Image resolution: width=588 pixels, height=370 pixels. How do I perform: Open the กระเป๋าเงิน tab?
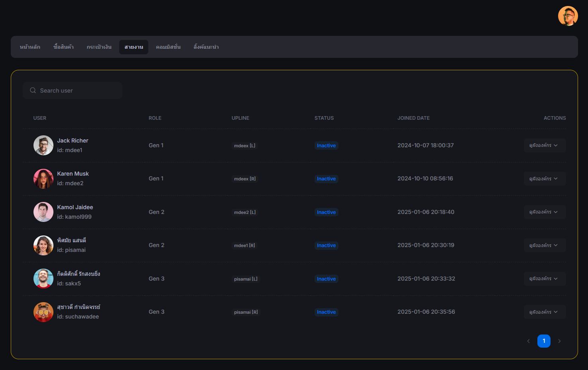(99, 47)
